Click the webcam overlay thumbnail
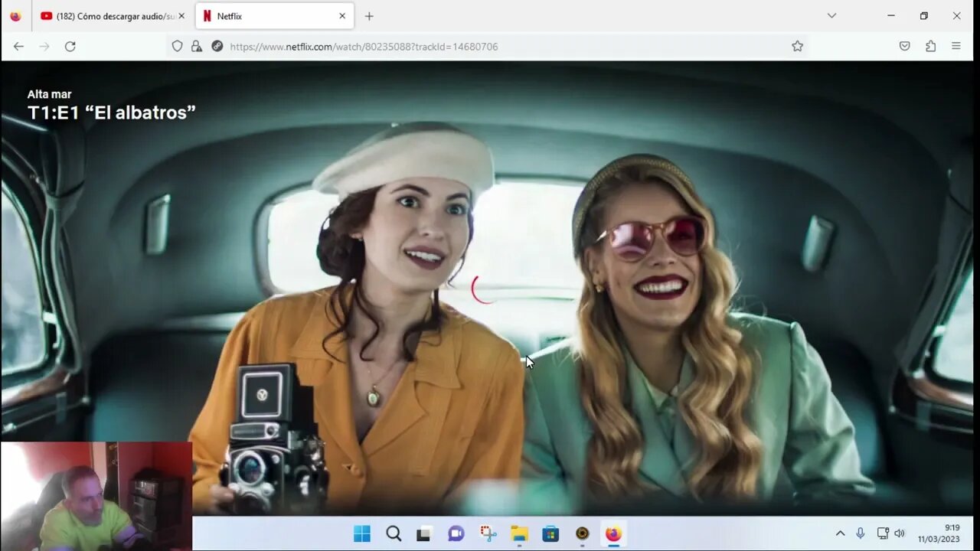The image size is (980, 551). (x=96, y=496)
